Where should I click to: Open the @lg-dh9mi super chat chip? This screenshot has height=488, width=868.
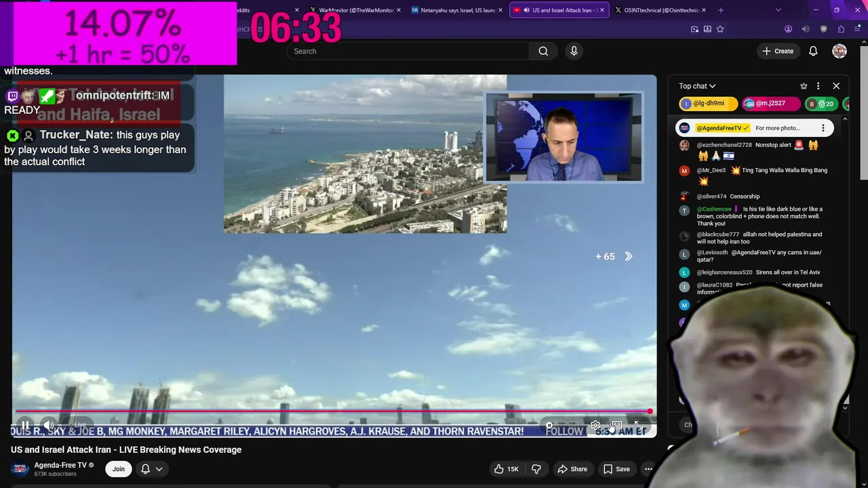coord(708,104)
